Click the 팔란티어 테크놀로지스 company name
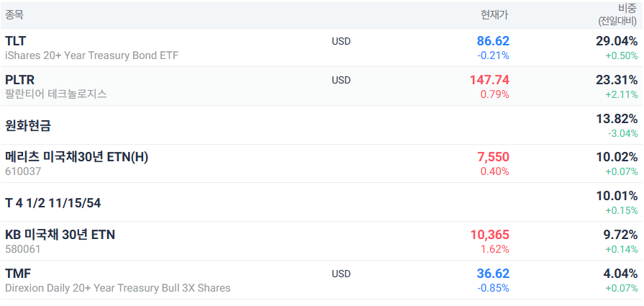644x306 pixels. (x=56, y=94)
